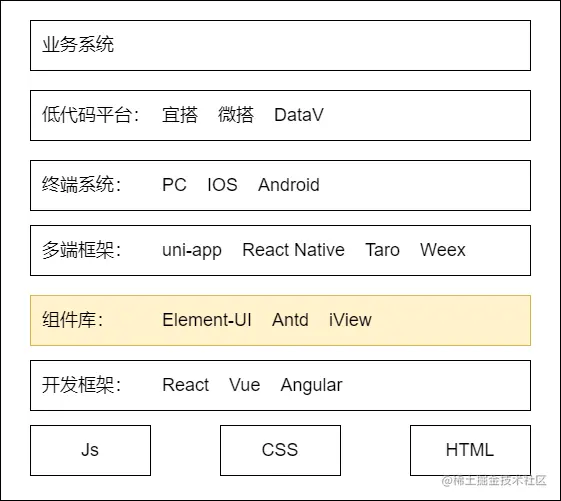This screenshot has width=561, height=501.
Task: Click the Vue text
Action: [x=245, y=385]
